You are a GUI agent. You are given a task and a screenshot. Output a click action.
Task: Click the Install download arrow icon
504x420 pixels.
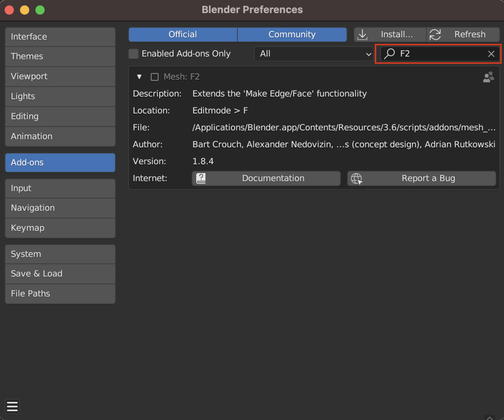click(x=362, y=35)
